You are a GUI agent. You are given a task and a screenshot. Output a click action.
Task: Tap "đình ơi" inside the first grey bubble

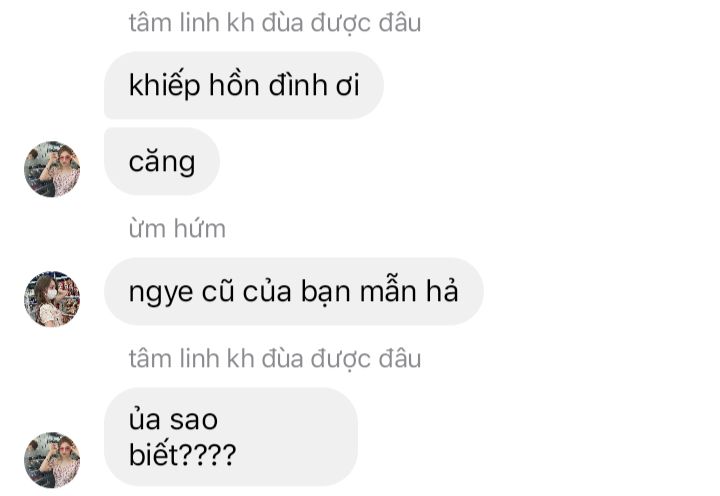(314, 85)
